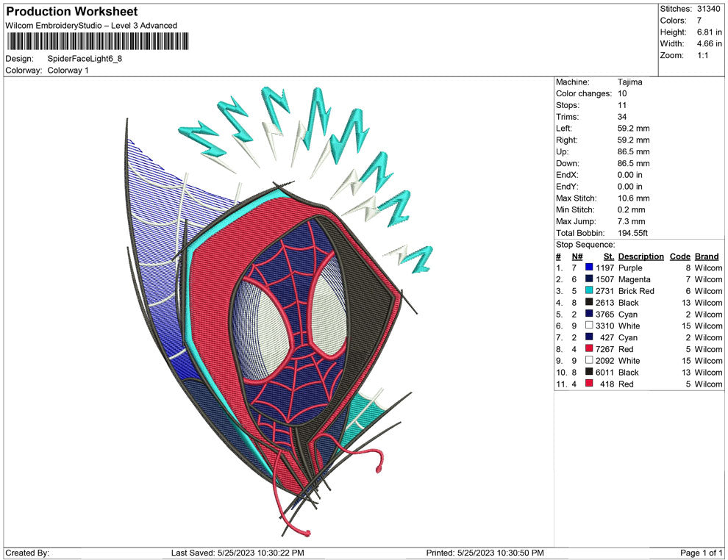Select the Total Bobbin value '194.55ft'
Image resolution: width=728 pixels, height=560 pixels.
point(633,232)
